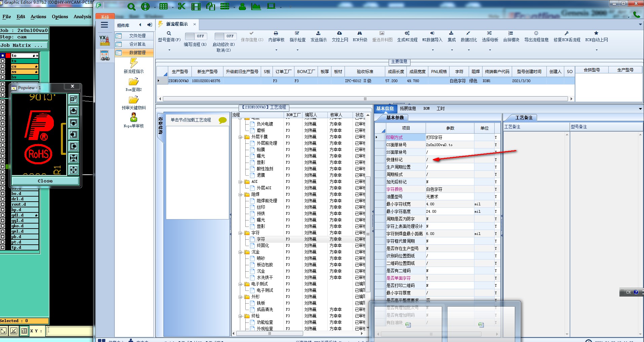Toggle checkbox beside layer pb.d
Viewport: 644px width, 342px height.
pyautogui.click(x=3, y=237)
